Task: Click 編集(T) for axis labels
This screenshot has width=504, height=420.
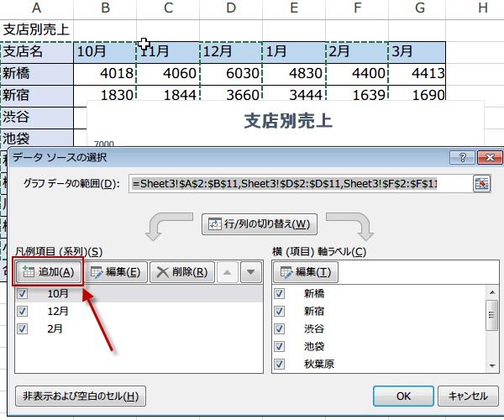Action: pos(306,272)
